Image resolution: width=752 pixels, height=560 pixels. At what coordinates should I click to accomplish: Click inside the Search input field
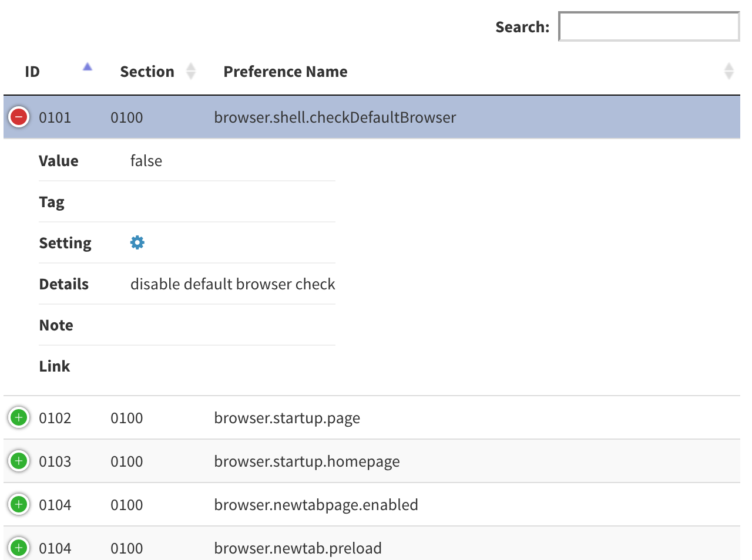[x=648, y=26]
